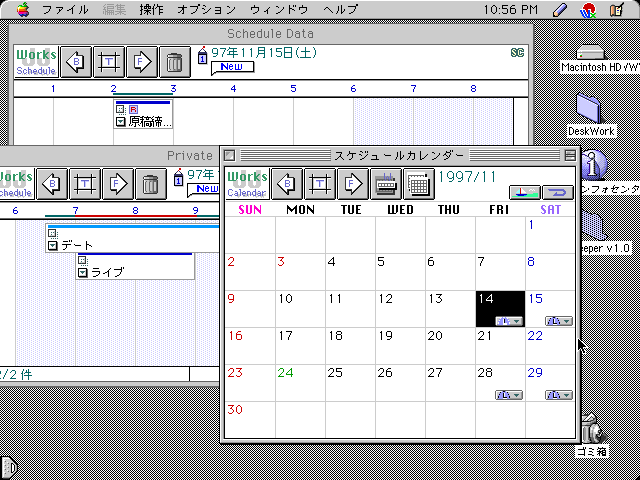The image size is (640, 480).
Task: Select the DeskWork folder on desktop
Action: coord(590,107)
